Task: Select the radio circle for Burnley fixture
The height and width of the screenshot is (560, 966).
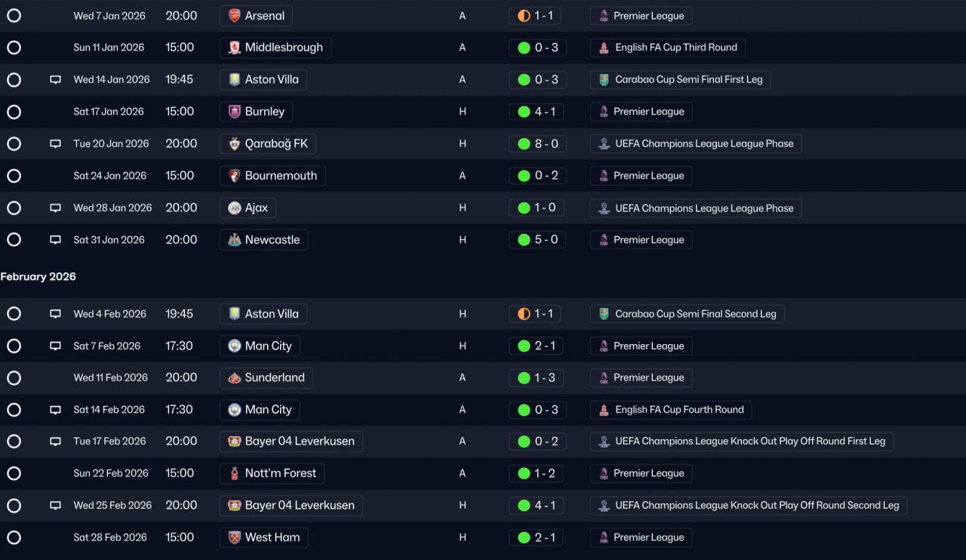Action: click(14, 112)
